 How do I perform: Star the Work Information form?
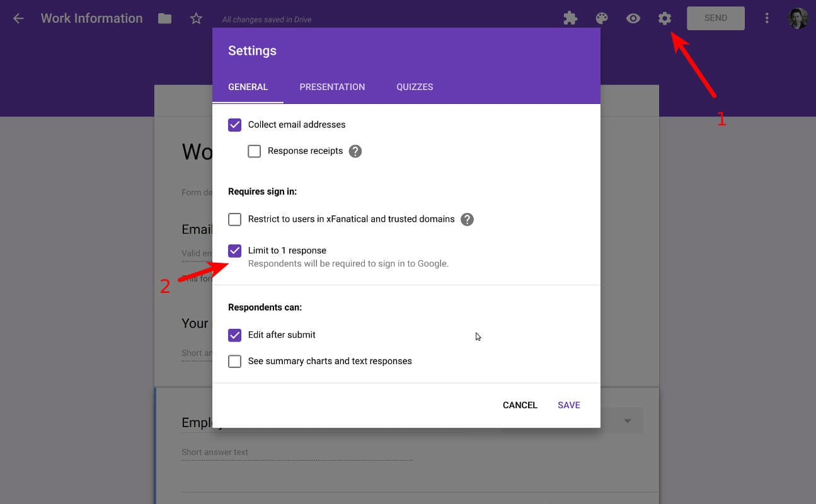196,18
